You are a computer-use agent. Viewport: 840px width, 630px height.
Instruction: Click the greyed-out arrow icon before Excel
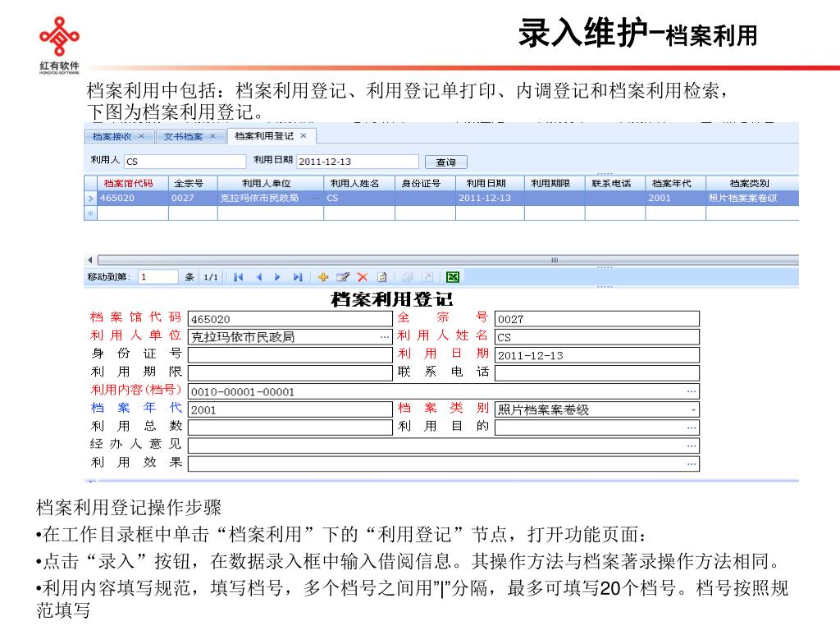[x=427, y=277]
